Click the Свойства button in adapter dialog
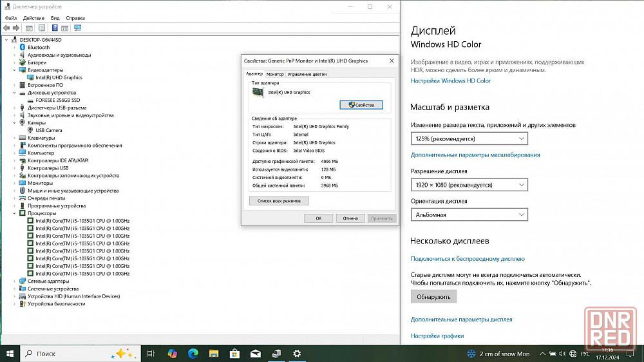The width and height of the screenshot is (644, 362). (x=361, y=105)
